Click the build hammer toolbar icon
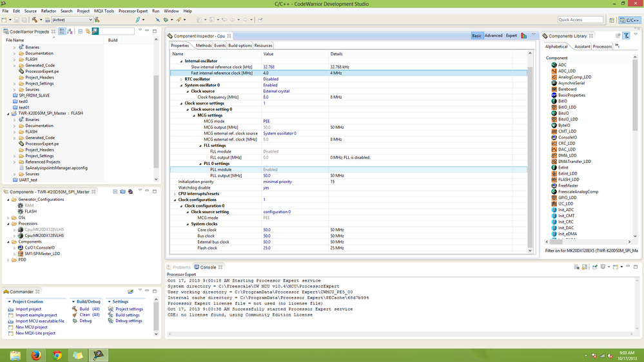Viewport: 644px width, 362px height. tap(35, 20)
